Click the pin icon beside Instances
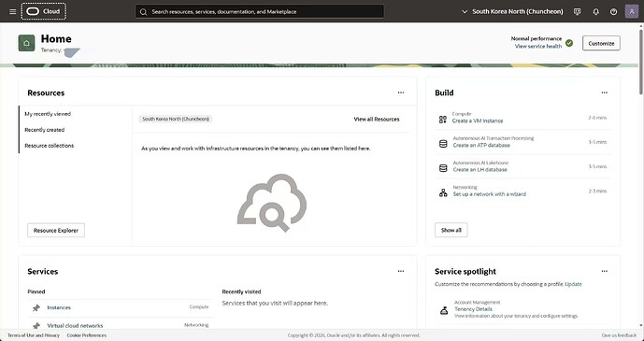Image resolution: width=644 pixels, height=341 pixels. click(36, 307)
